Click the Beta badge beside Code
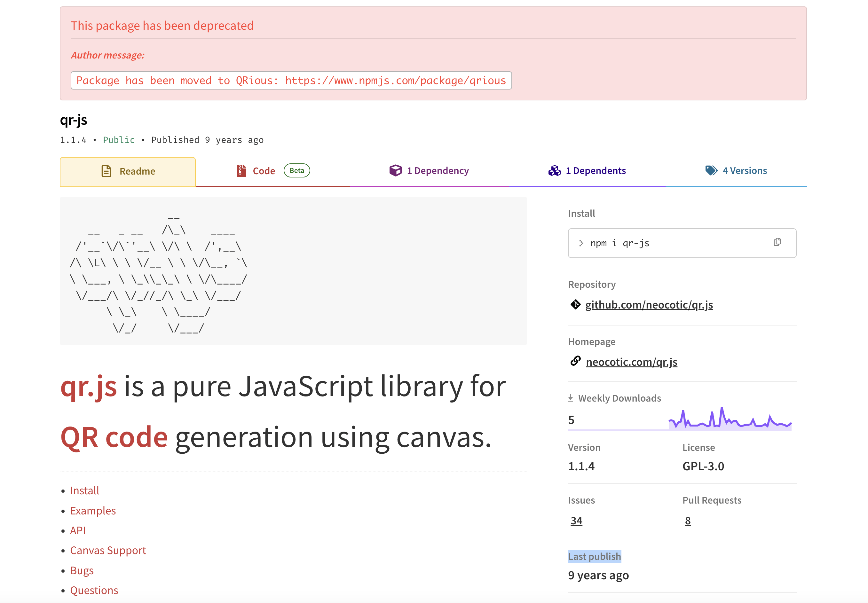 [x=297, y=170]
